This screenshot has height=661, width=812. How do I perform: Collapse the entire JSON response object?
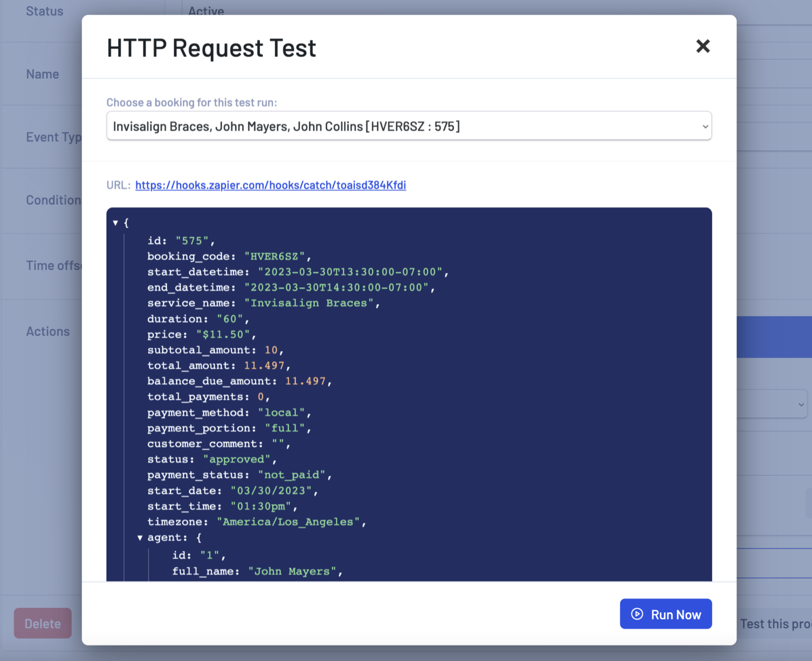(x=116, y=223)
